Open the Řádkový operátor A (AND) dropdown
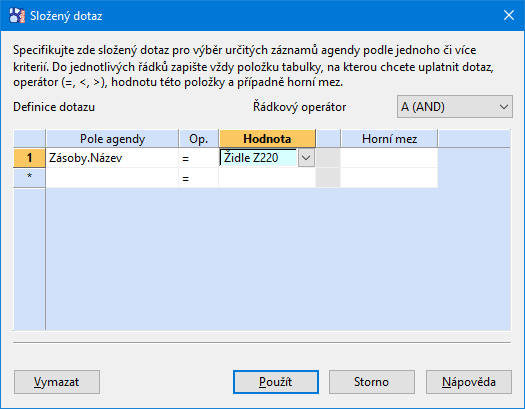Screen dimensions: 525x409 (454, 107)
